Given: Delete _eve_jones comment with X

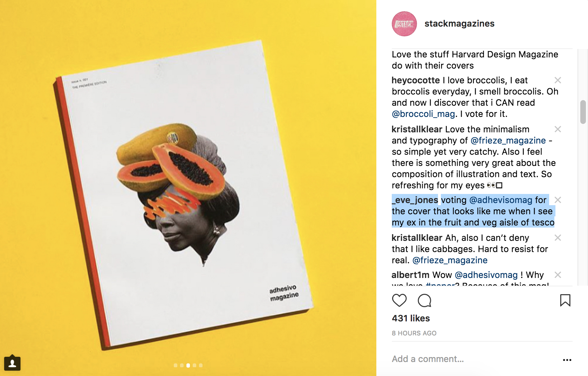Looking at the screenshot, I should click(558, 200).
